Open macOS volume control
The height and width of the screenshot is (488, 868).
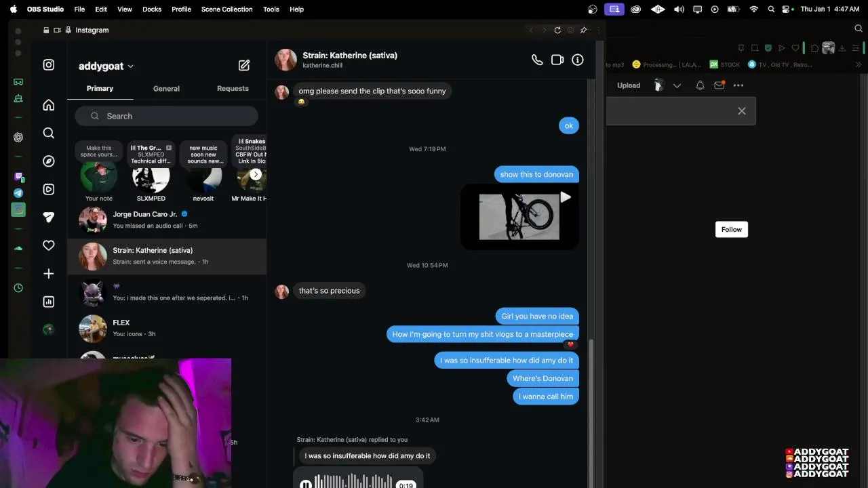(x=679, y=9)
